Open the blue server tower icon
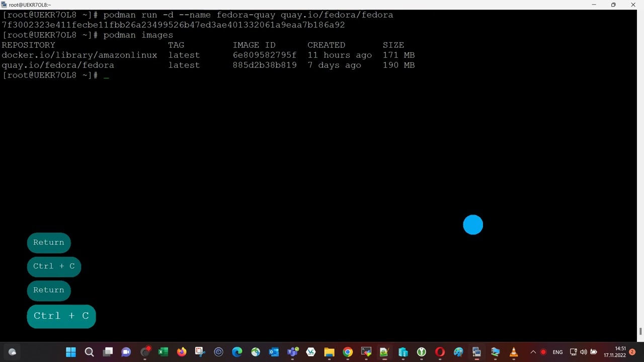This screenshot has height=362, width=644. click(x=403, y=352)
